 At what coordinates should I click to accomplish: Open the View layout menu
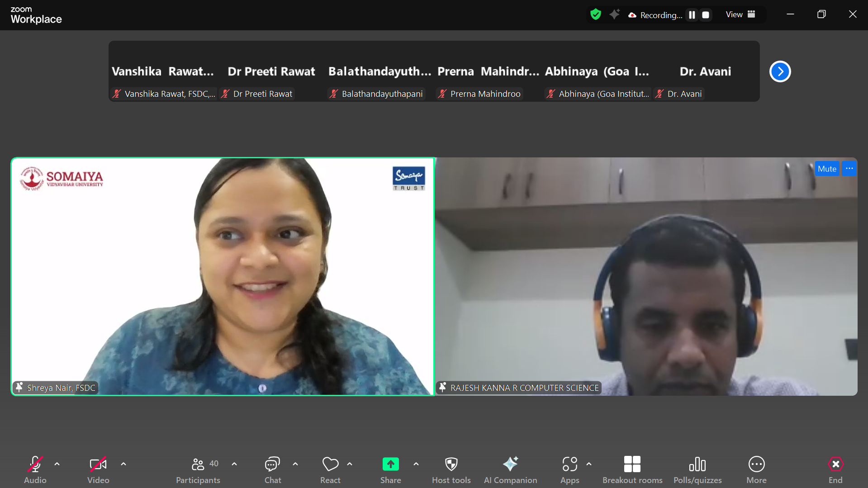740,14
